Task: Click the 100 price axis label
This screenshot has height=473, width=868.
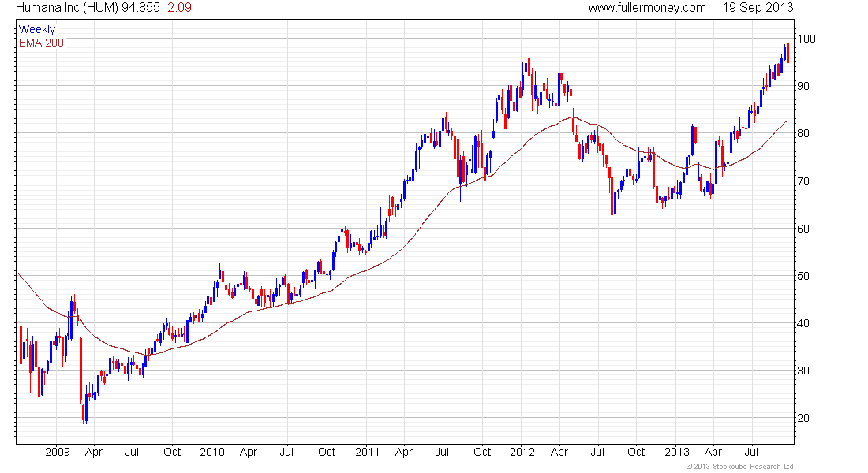Action: (x=806, y=39)
